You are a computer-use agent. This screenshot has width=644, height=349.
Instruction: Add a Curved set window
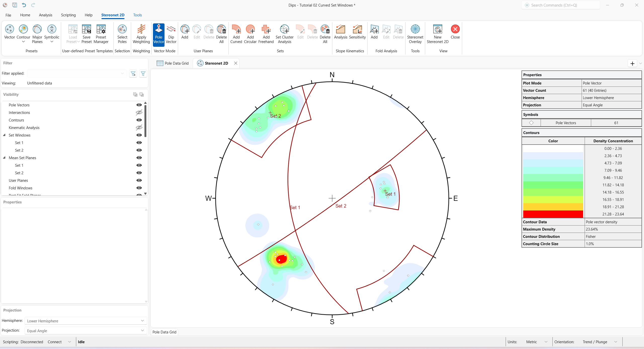tap(236, 34)
